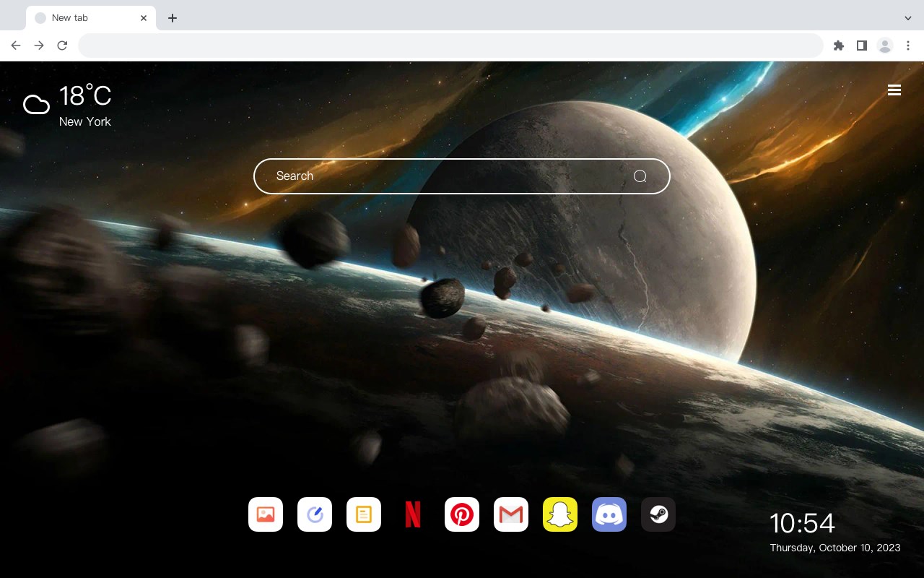Viewport: 924px width, 578px height.
Task: Click the 10:54 clock
Action: coord(802,523)
